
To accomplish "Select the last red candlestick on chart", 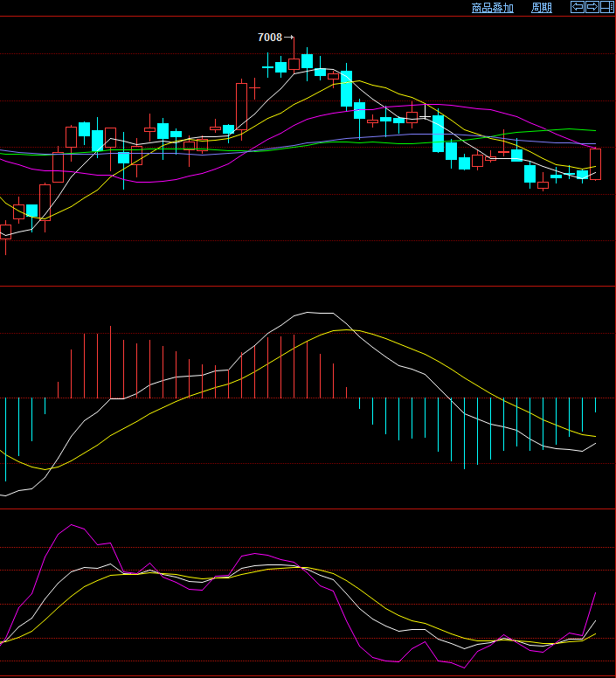I will (595, 164).
